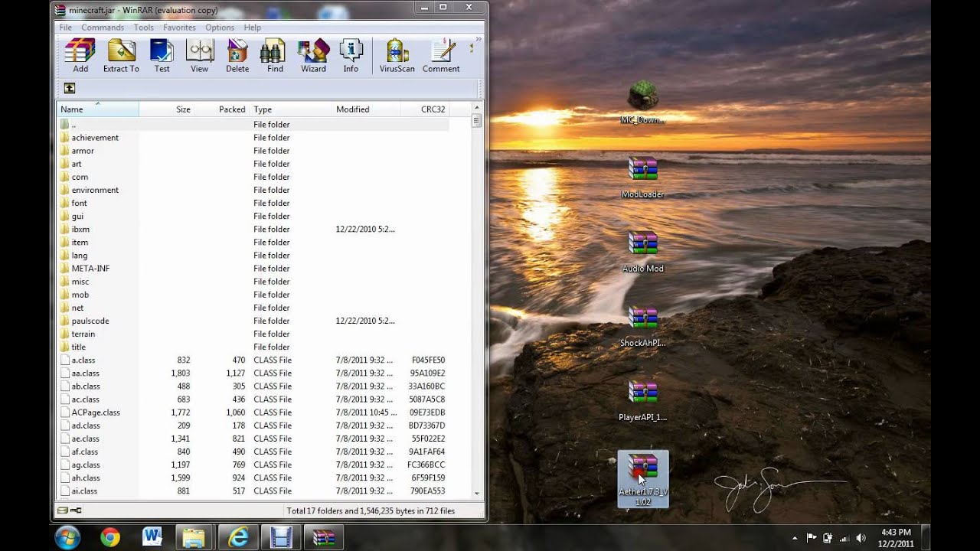The image size is (980, 551).
Task: Open the View file tool
Action: coord(199,55)
